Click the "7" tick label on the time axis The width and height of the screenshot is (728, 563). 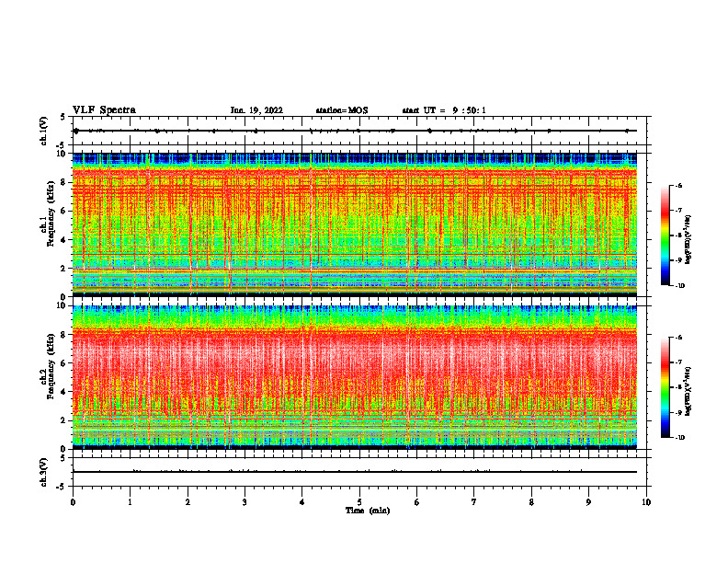(x=474, y=502)
